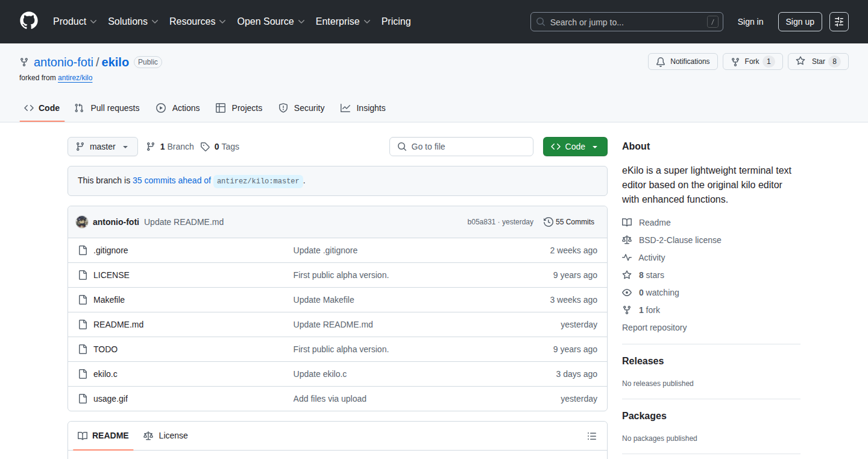Fork this repository

point(752,62)
